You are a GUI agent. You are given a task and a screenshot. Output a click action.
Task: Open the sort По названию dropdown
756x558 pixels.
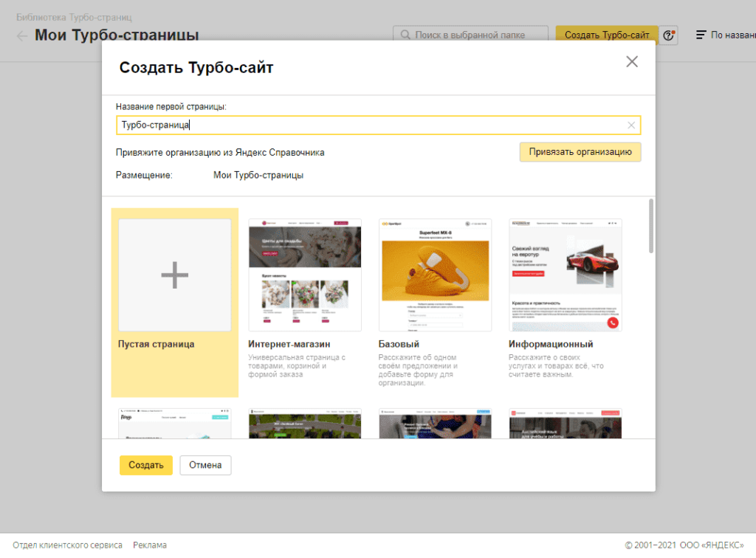pyautogui.click(x=726, y=35)
